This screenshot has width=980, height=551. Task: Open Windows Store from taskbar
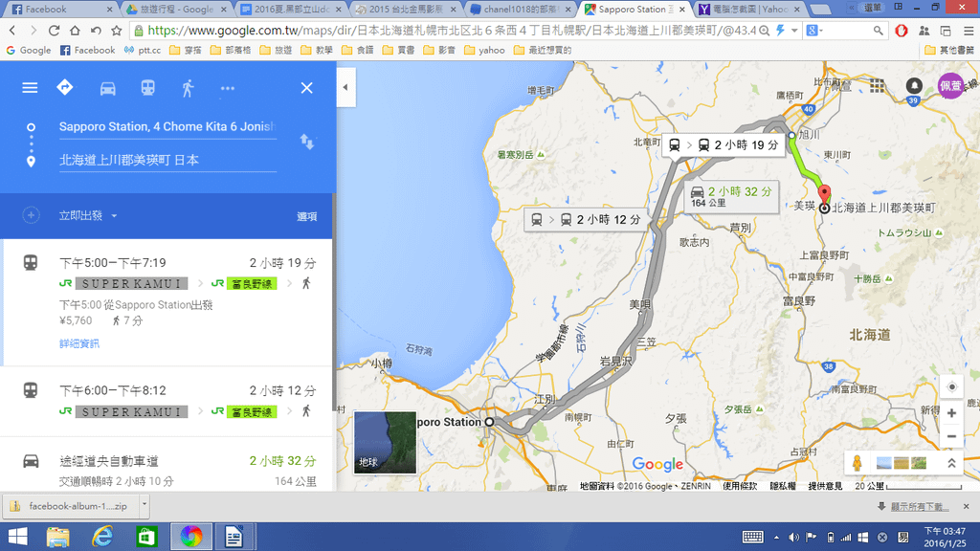pyautogui.click(x=146, y=537)
